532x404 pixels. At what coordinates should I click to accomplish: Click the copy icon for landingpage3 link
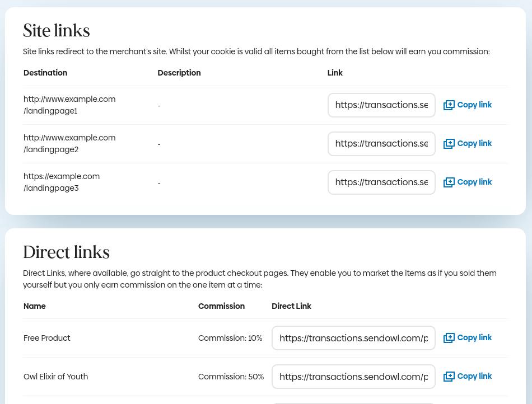click(x=449, y=182)
